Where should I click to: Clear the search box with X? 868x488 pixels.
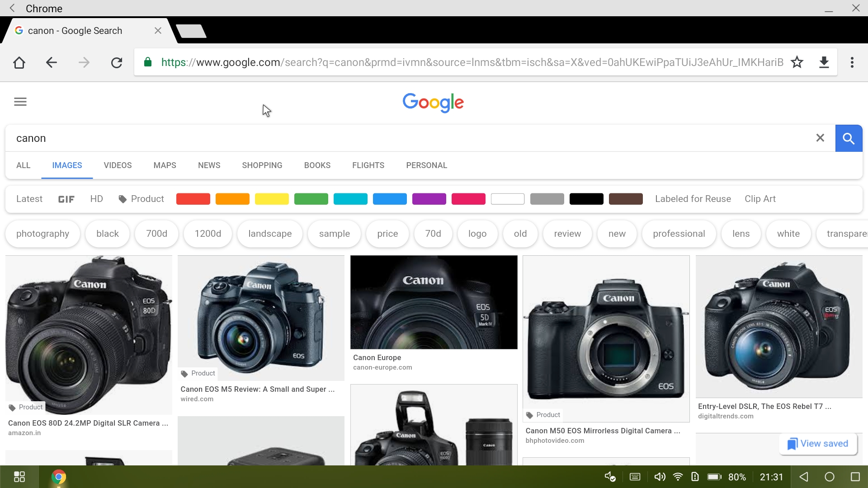pyautogui.click(x=820, y=138)
